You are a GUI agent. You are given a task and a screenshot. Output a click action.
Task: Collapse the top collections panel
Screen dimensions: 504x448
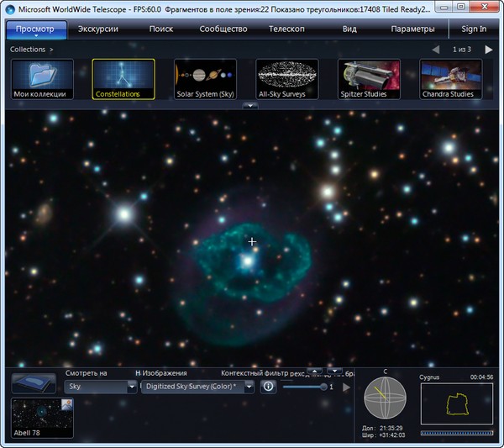(250, 106)
